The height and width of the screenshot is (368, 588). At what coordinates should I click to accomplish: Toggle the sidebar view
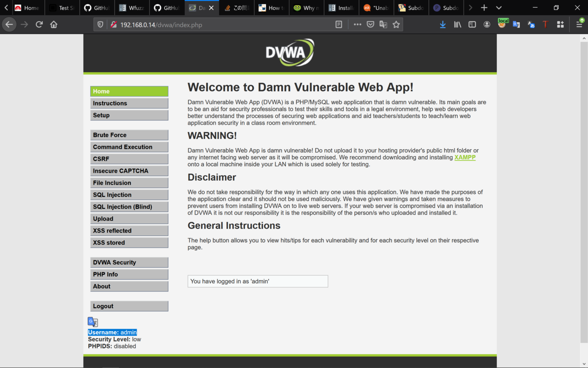[x=472, y=25]
